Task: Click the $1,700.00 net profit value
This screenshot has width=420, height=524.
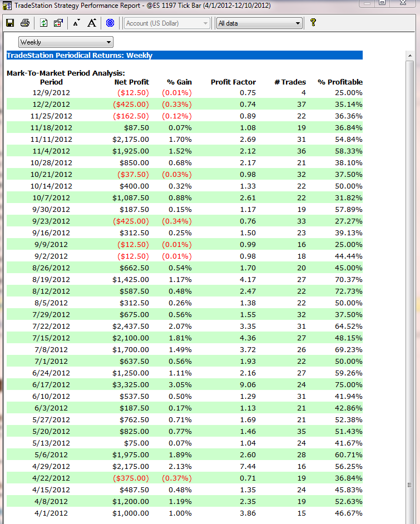Action: tap(131, 350)
